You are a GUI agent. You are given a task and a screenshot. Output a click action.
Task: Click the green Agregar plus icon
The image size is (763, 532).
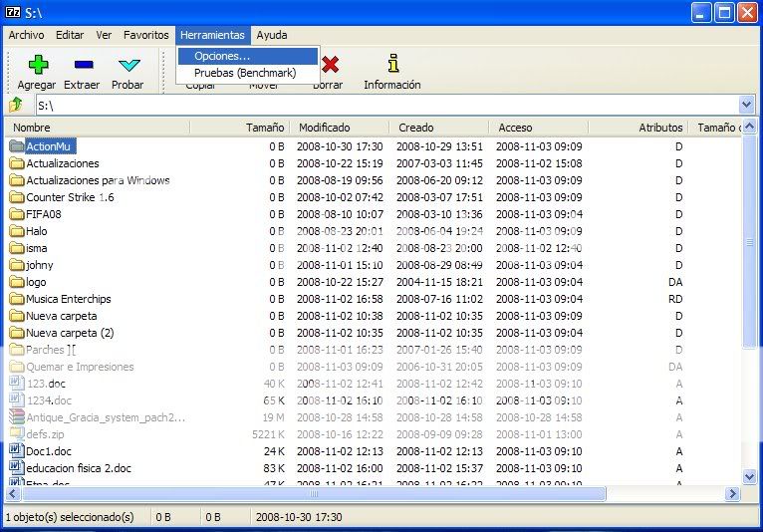[x=38, y=64]
